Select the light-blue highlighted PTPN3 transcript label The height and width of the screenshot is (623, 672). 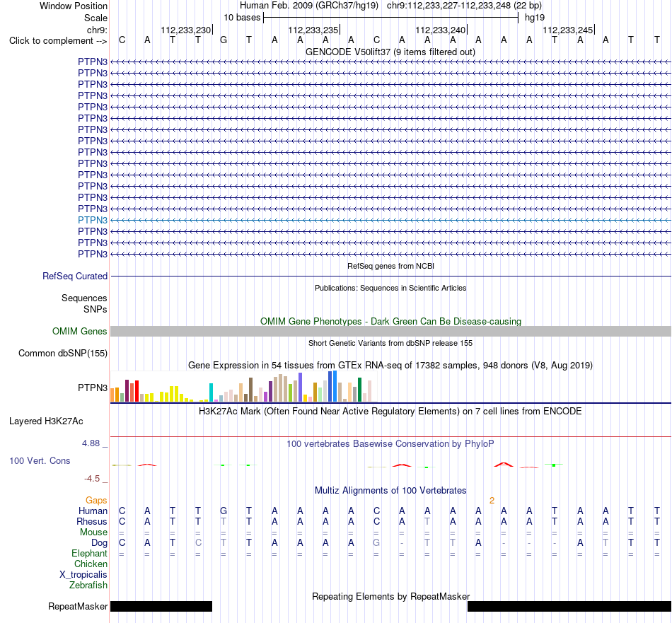93,220
